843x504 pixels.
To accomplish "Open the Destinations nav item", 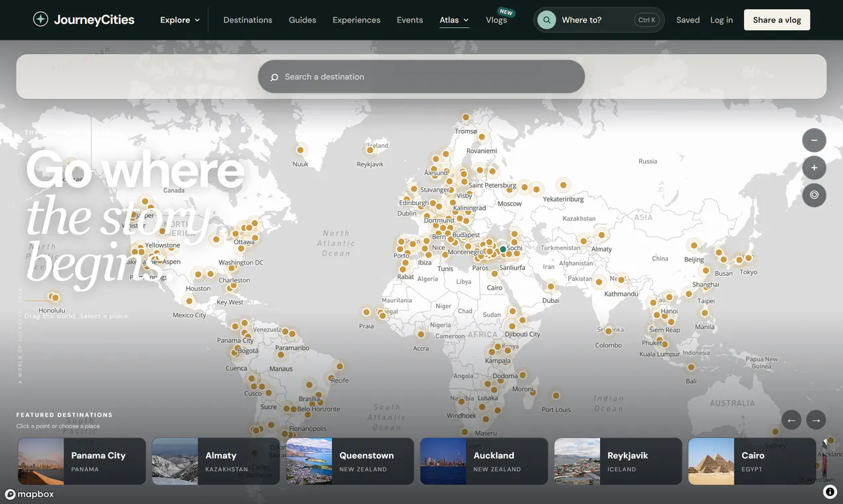I will click(248, 20).
